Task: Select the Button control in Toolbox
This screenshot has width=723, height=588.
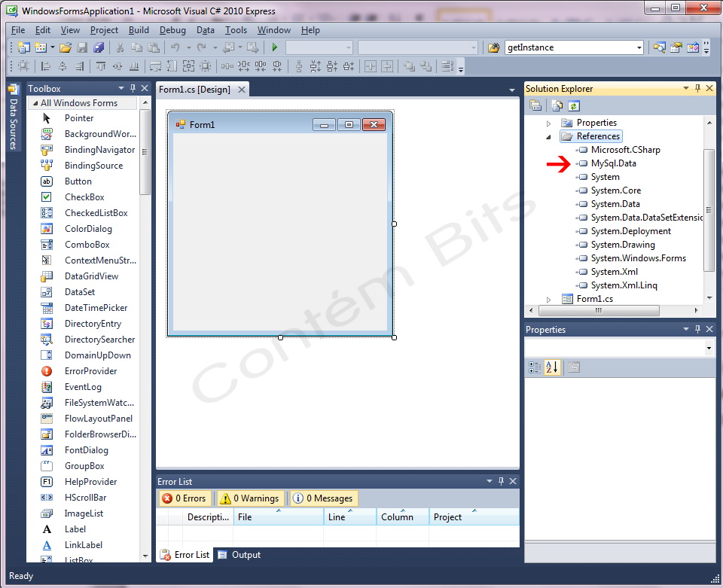Action: (78, 181)
